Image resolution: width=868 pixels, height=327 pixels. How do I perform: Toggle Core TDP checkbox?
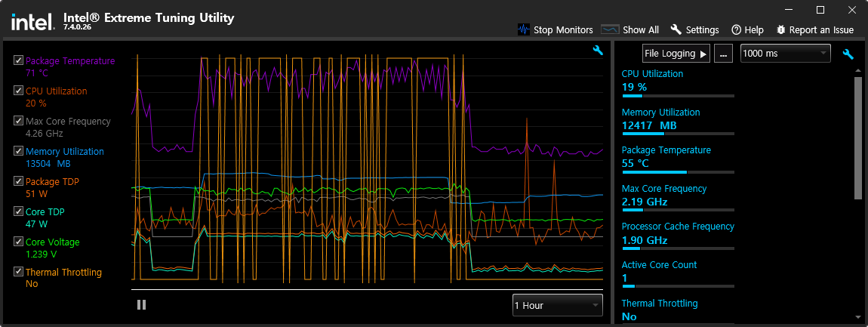point(18,211)
